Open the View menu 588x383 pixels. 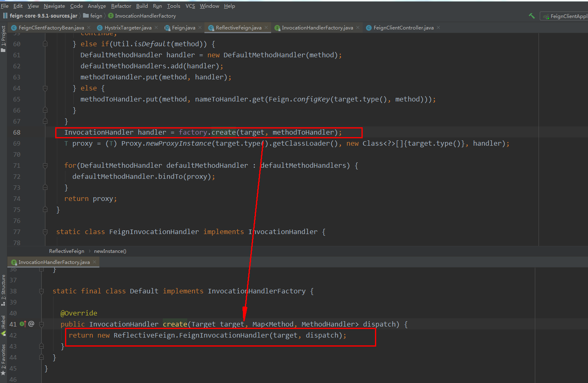(x=33, y=6)
